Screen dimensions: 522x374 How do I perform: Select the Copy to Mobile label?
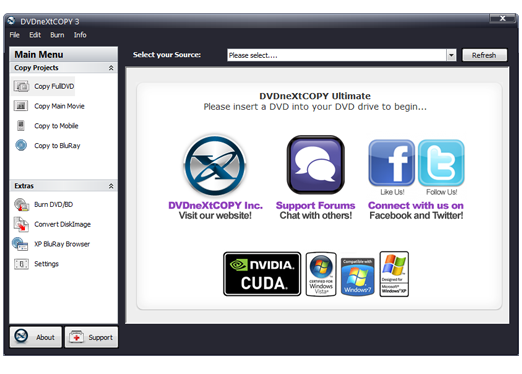[56, 126]
